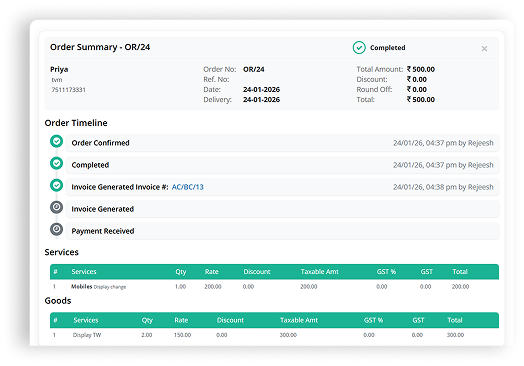Image resolution: width=524 pixels, height=366 pixels.
Task: Click the Order No value OR/24
Action: click(x=254, y=70)
